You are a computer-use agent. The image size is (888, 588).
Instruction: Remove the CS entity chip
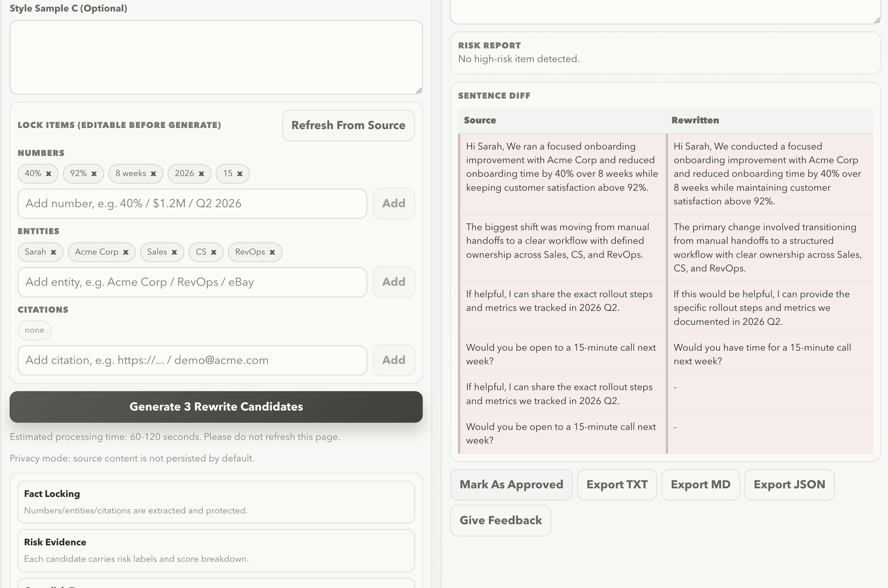point(214,252)
